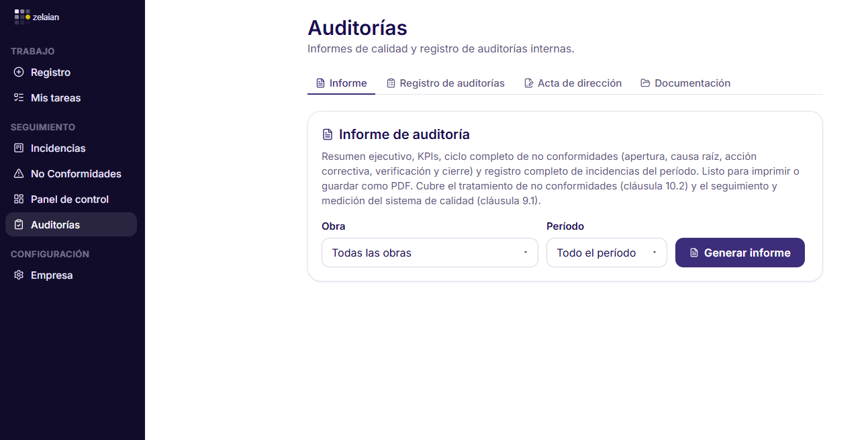This screenshot has height=440, width=868.
Task: Click the board icon beside Incidencias
Action: click(19, 148)
